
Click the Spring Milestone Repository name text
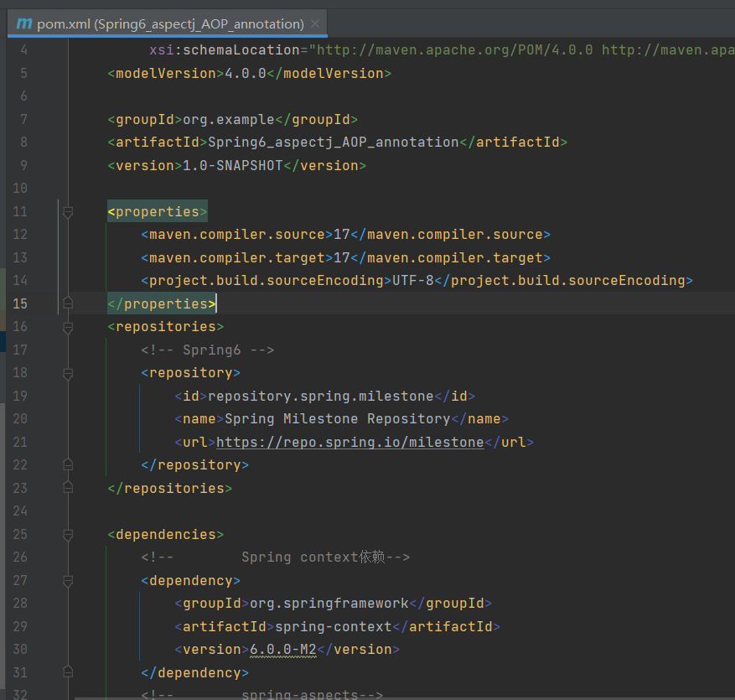[x=337, y=418]
